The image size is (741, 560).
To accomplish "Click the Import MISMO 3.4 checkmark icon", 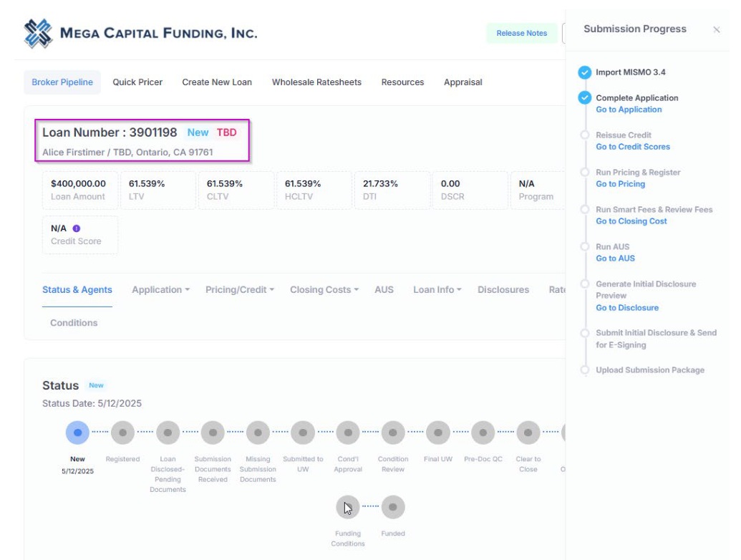I will click(x=585, y=72).
